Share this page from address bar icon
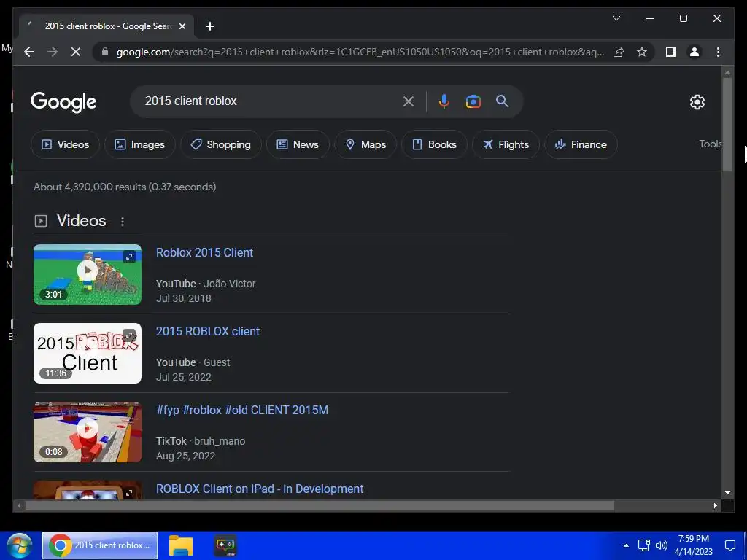747x560 pixels. click(619, 52)
